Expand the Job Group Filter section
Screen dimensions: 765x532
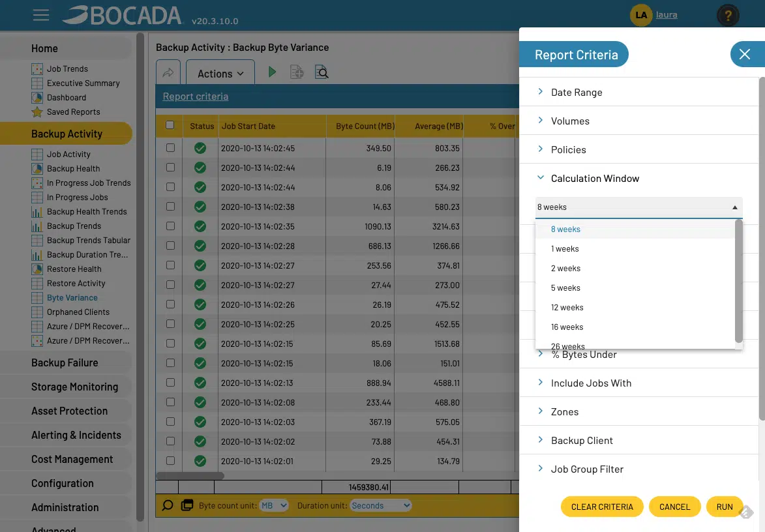(639, 469)
